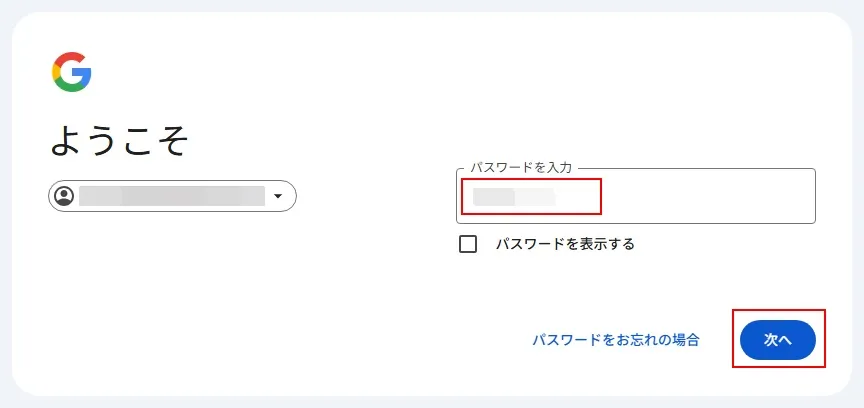Check the パスワードを表示する checkbox
The image size is (864, 408).
click(468, 244)
